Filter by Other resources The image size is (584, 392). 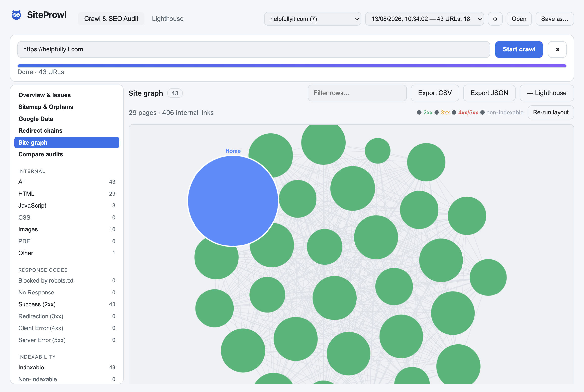coord(67,253)
